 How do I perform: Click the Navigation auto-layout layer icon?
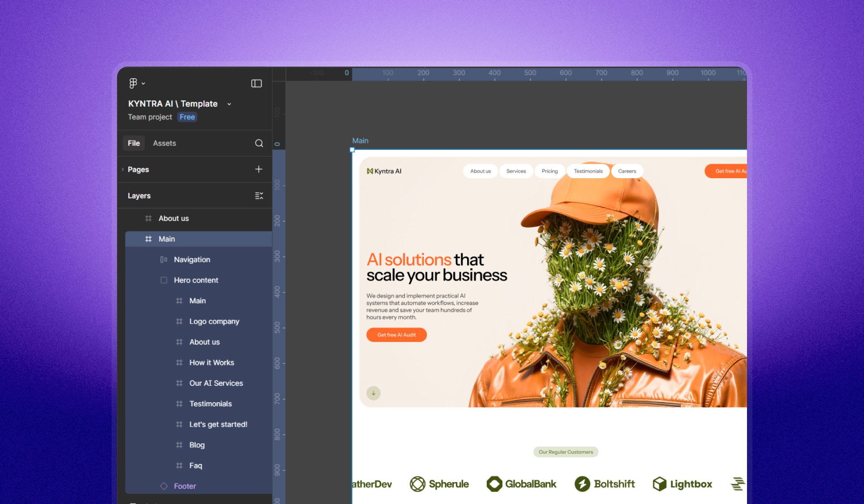coord(164,260)
